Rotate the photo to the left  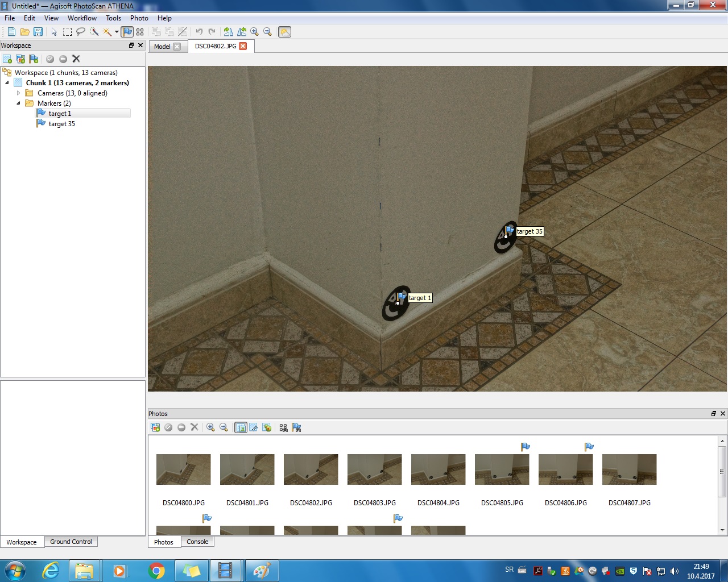(x=242, y=32)
